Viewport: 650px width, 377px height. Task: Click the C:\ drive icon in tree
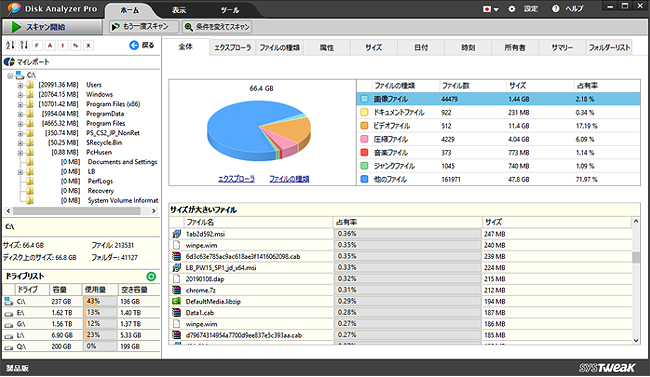click(x=19, y=75)
